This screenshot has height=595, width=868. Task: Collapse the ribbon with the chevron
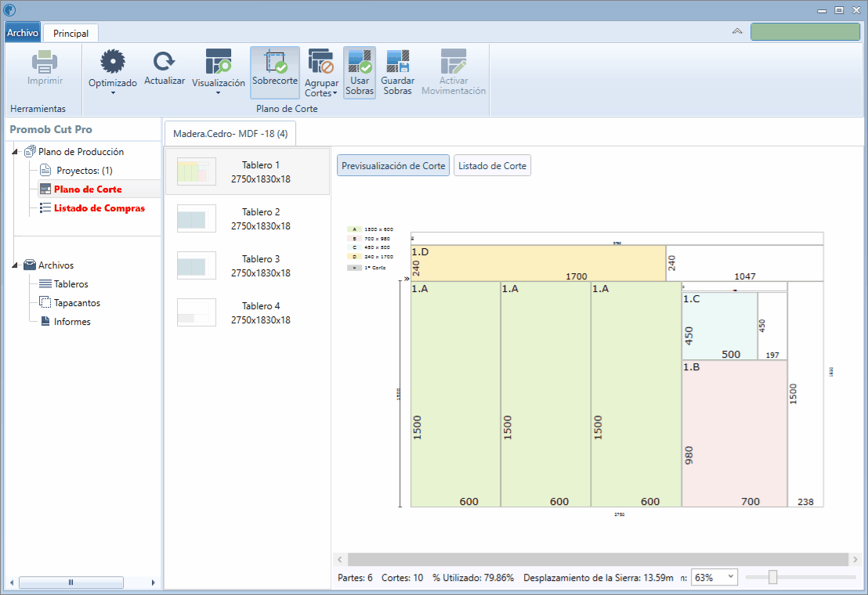click(x=737, y=31)
